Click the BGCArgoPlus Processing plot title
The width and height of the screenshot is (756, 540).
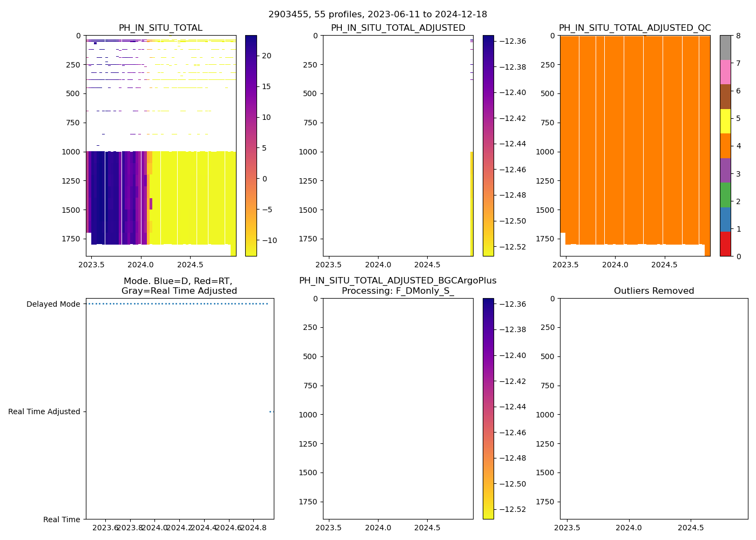[x=397, y=286]
